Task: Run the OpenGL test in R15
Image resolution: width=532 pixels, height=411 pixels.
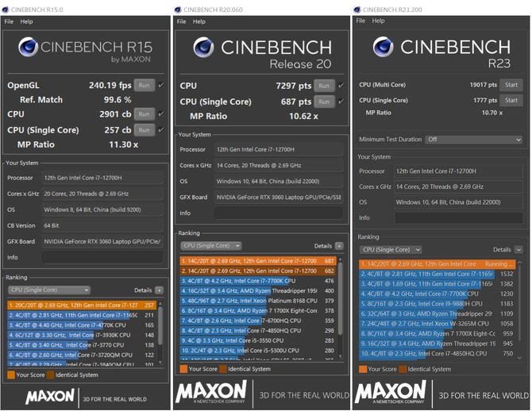Action: [145, 85]
